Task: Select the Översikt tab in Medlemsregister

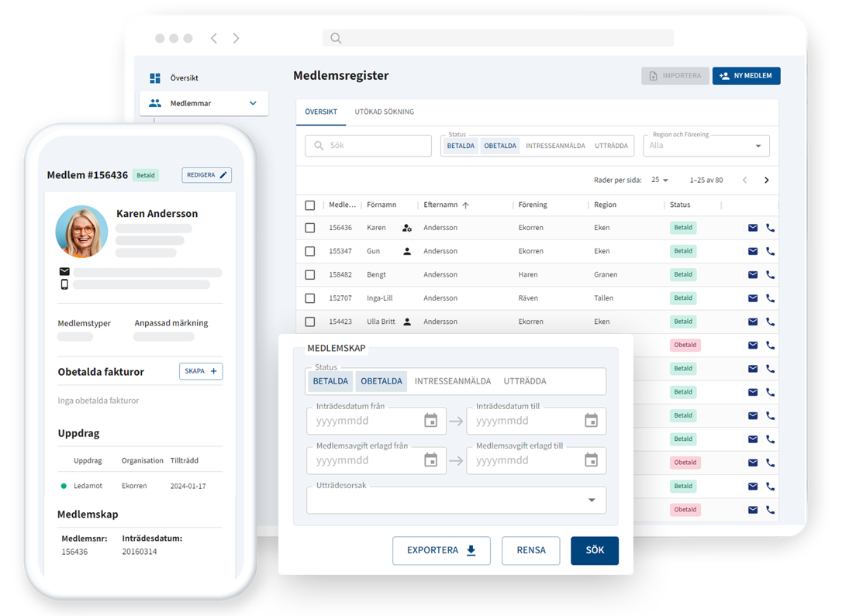Action: click(320, 112)
